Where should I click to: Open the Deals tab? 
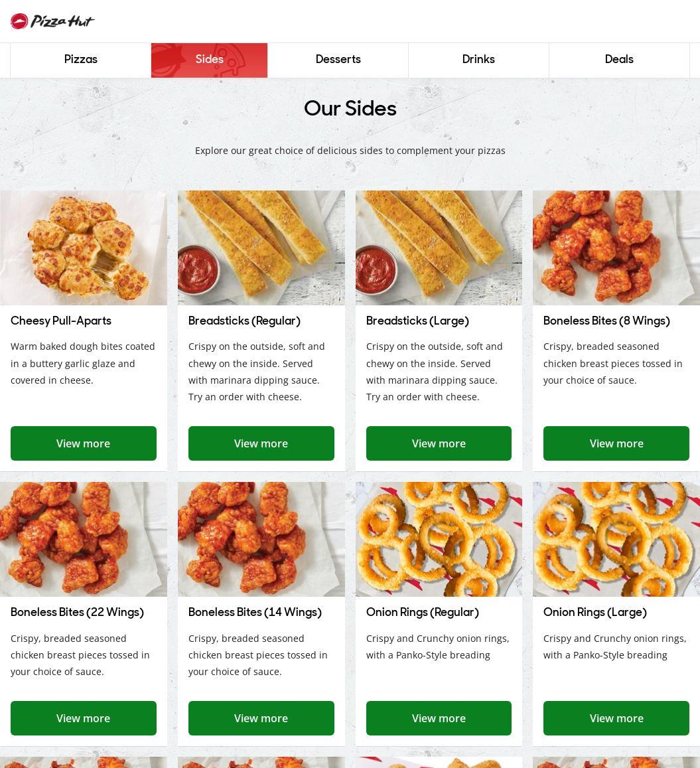619,60
